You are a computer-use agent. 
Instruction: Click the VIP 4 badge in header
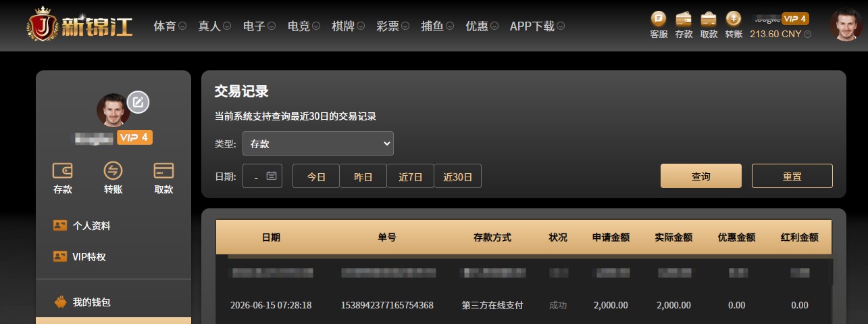point(795,18)
